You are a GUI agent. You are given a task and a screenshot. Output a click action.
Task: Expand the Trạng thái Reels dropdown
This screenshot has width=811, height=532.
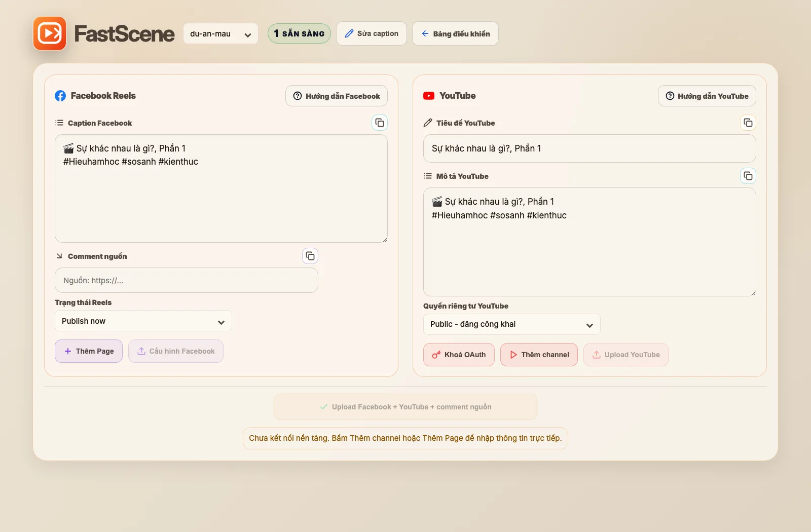click(143, 321)
